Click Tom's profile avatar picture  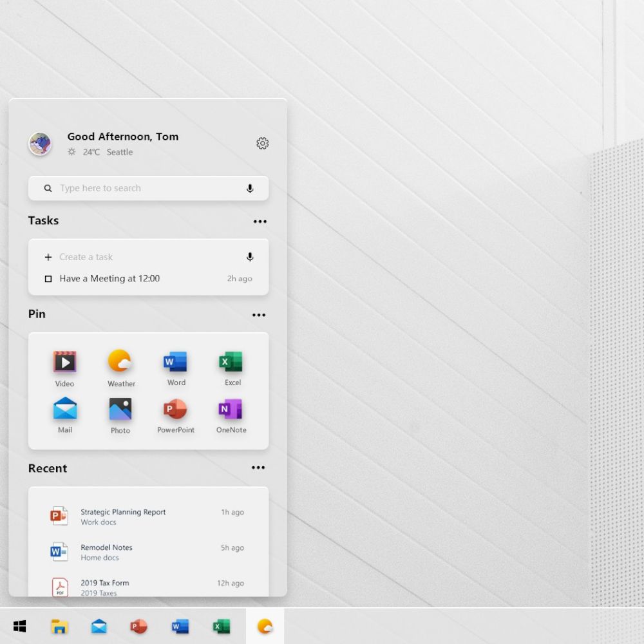tap(40, 144)
